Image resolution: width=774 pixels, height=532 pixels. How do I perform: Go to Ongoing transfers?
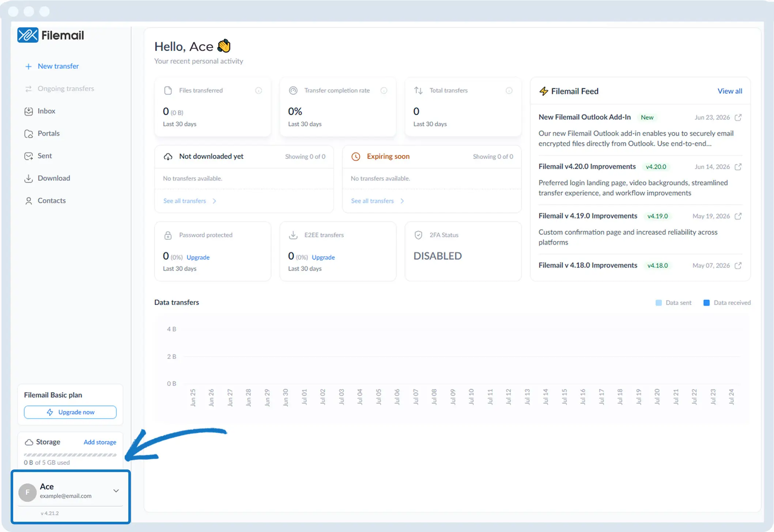66,88
